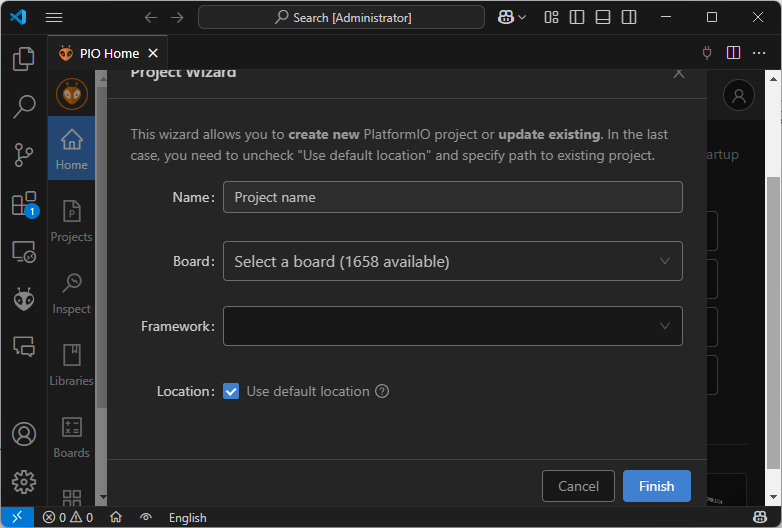Screen dimensions: 782x528
Task: Open the Explorer view in activity bar
Action: [23, 59]
